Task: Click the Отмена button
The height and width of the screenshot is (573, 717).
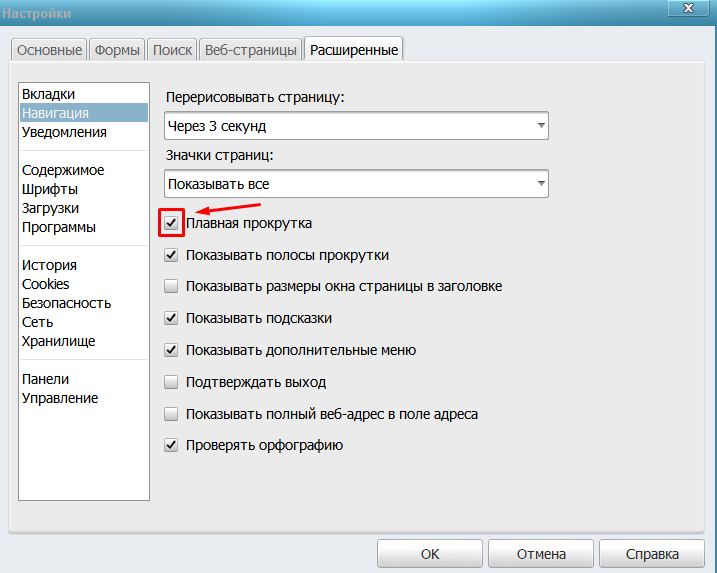Action: point(541,553)
